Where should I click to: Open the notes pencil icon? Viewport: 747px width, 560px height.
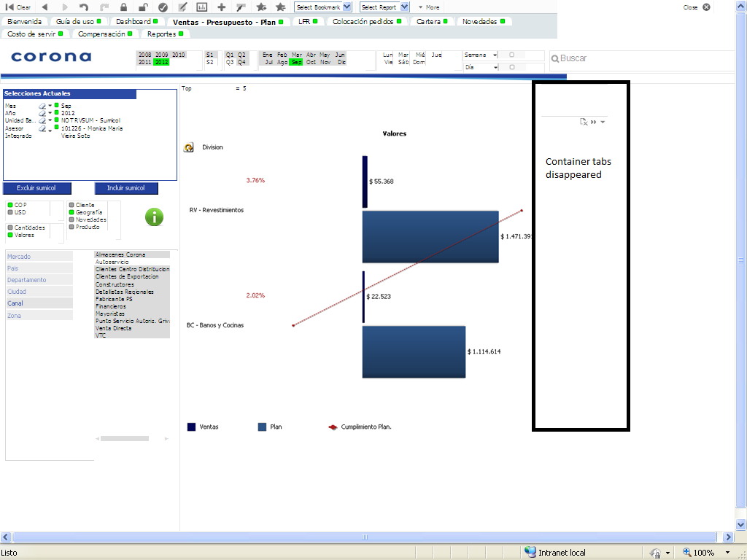tap(182, 7)
